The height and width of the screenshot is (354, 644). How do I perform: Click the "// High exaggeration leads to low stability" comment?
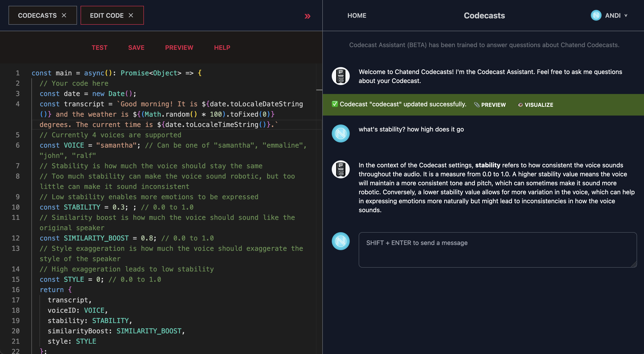127,269
